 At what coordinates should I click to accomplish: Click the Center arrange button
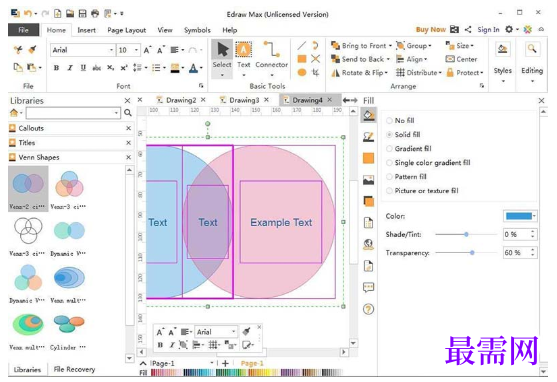coord(461,59)
